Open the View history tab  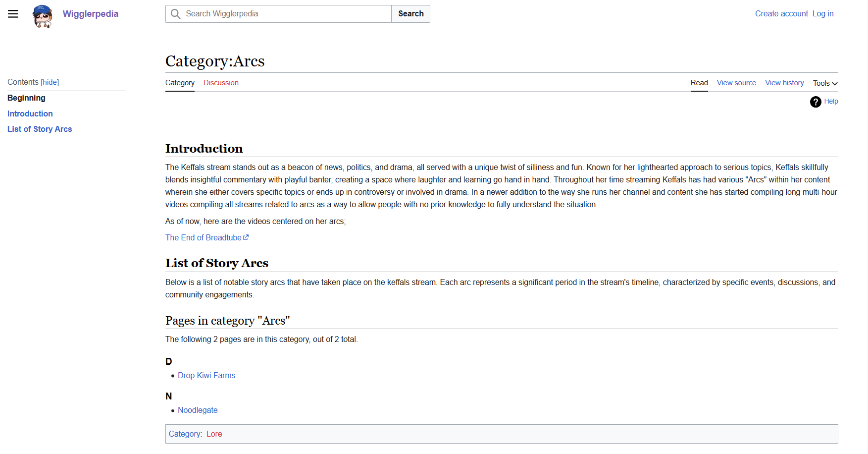[784, 83]
